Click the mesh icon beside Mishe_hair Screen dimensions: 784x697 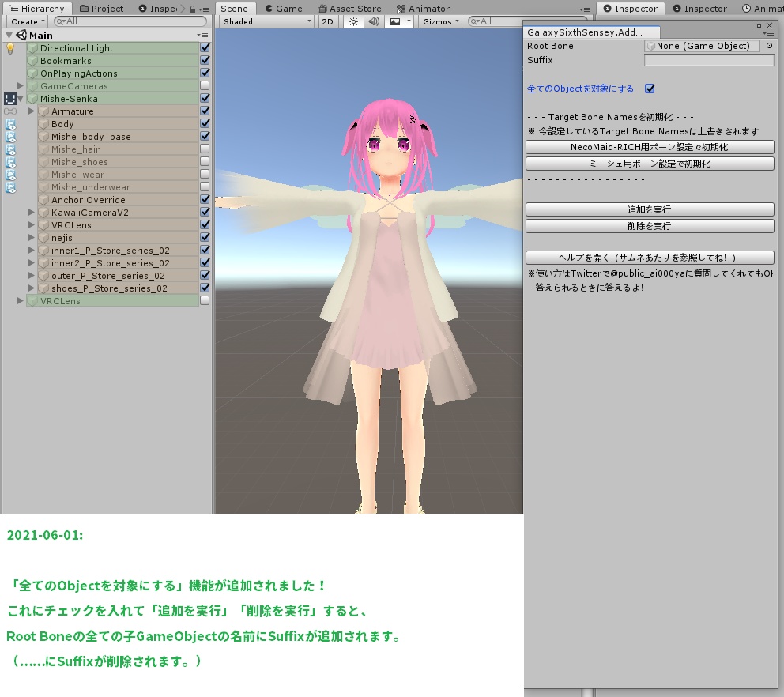(10, 149)
